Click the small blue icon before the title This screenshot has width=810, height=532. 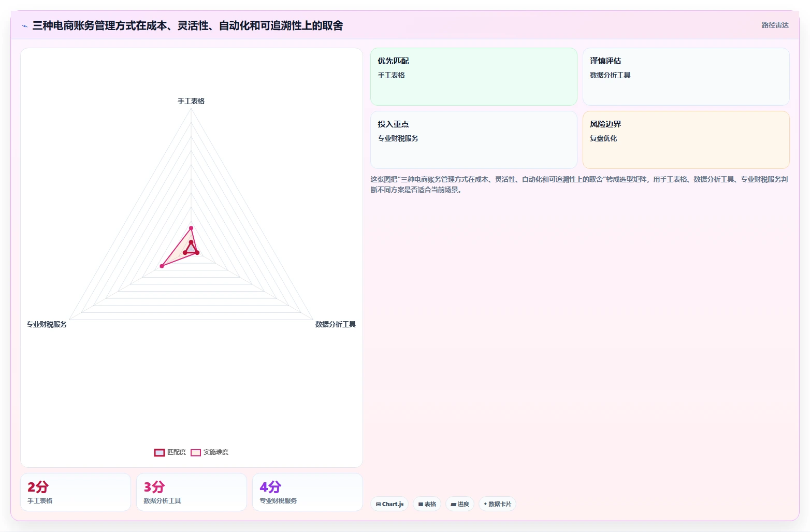click(x=24, y=26)
